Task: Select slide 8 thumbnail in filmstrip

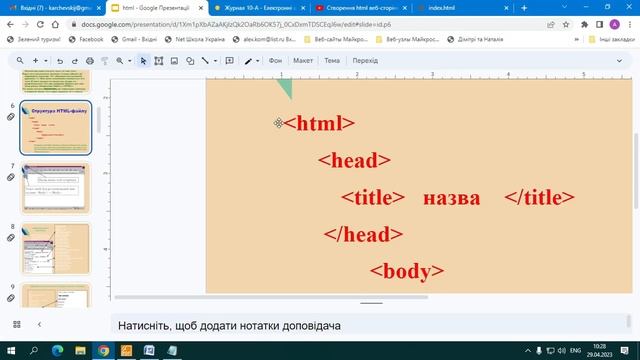Action: pos(56,249)
